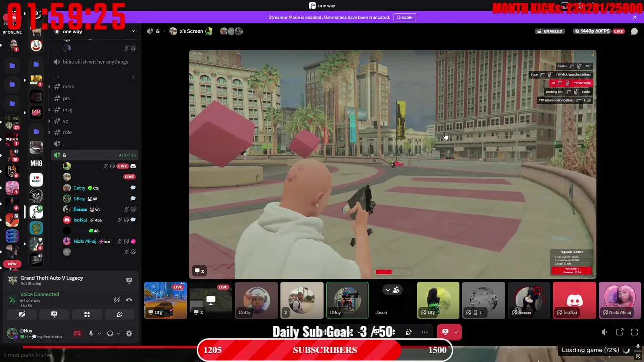The height and width of the screenshot is (362, 644).
Task: Stop watching stream red button
Action: pyautogui.click(x=445, y=332)
